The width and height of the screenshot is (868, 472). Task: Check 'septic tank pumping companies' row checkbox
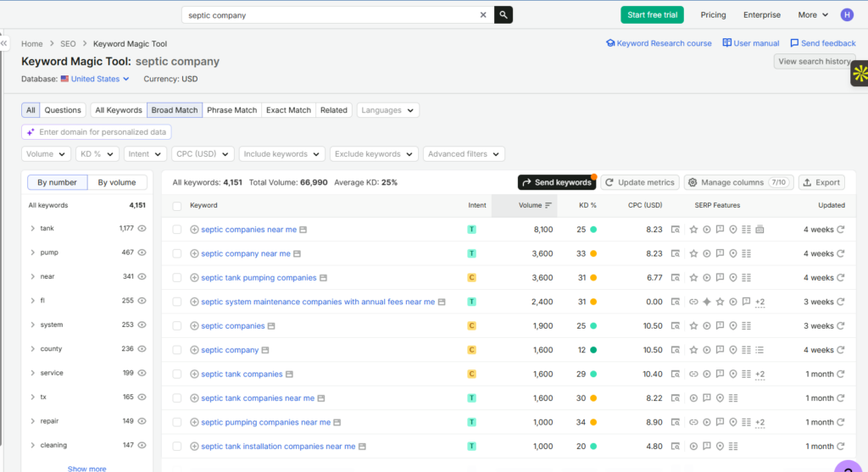click(x=176, y=278)
